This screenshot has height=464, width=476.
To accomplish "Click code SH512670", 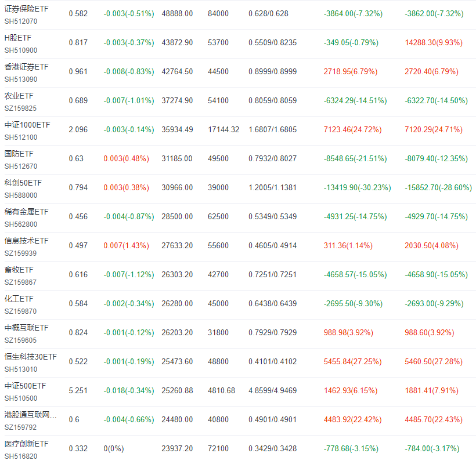I will [21, 166].
